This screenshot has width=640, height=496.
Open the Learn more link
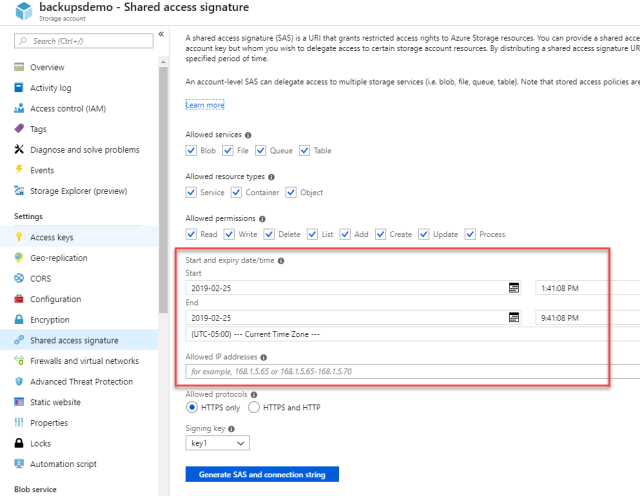[205, 105]
